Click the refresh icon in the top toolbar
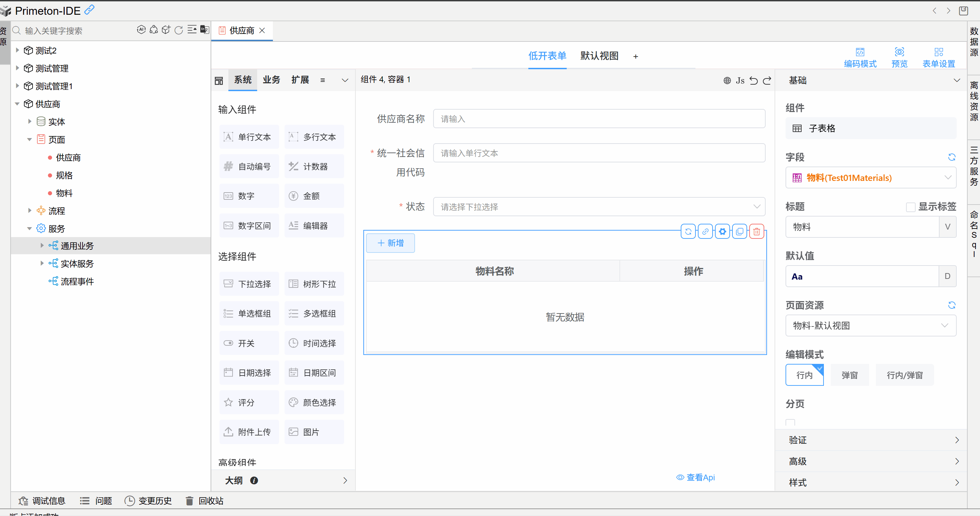 (x=178, y=30)
